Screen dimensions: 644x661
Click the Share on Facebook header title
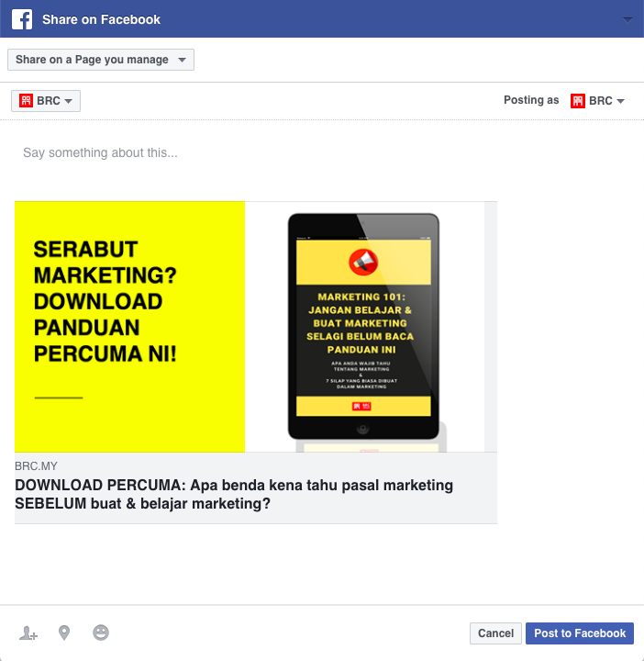(101, 19)
